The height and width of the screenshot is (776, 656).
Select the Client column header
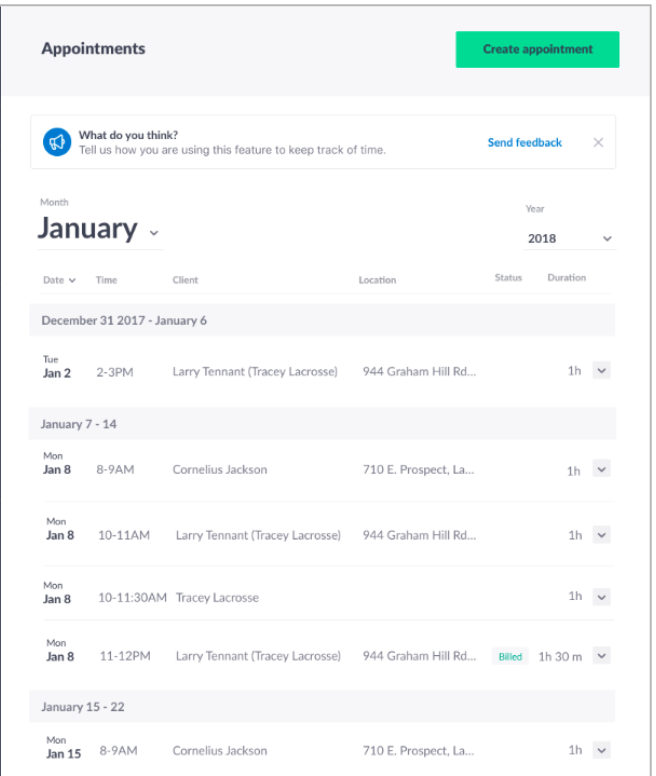coord(185,280)
